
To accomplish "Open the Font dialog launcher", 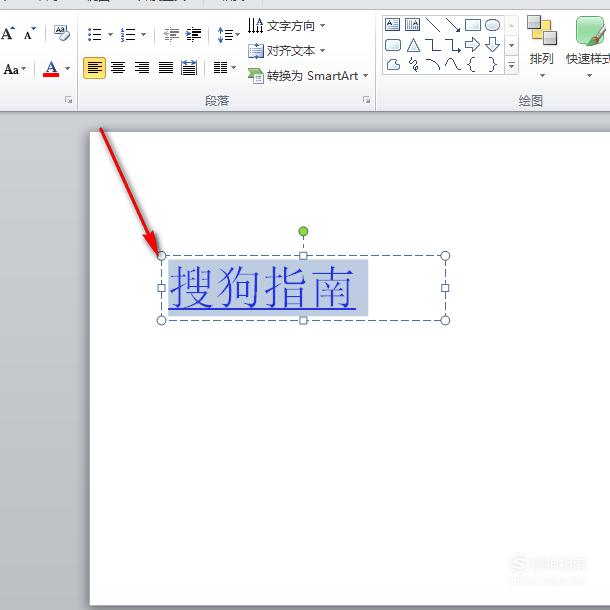I will pos(68,100).
